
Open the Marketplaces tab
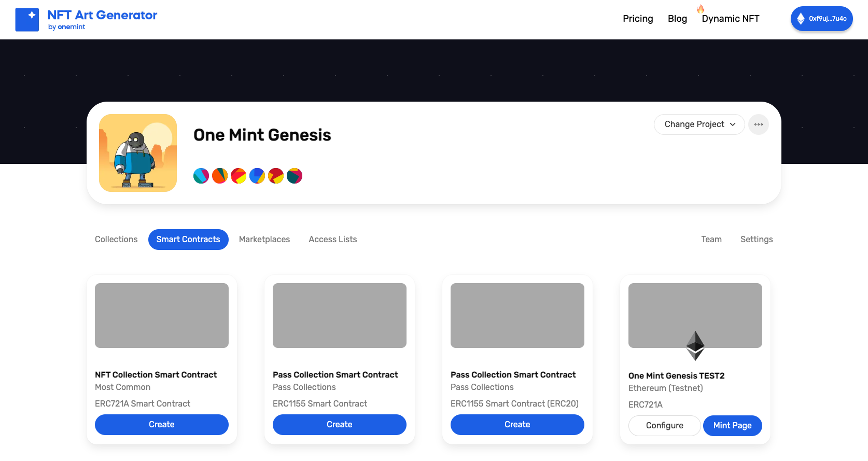(x=264, y=239)
